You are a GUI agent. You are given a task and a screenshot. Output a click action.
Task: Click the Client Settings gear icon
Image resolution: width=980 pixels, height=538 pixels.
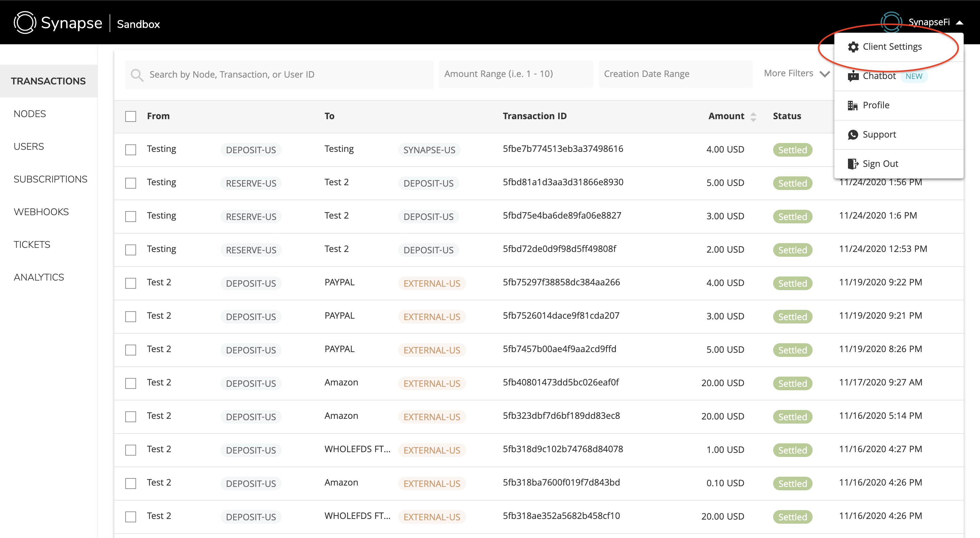[x=853, y=47]
